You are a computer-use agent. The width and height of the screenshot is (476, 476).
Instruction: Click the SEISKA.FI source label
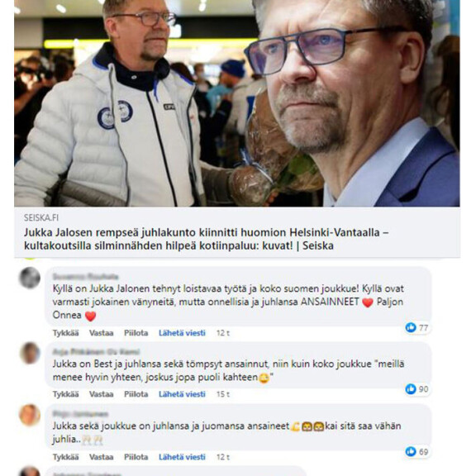coord(41,217)
